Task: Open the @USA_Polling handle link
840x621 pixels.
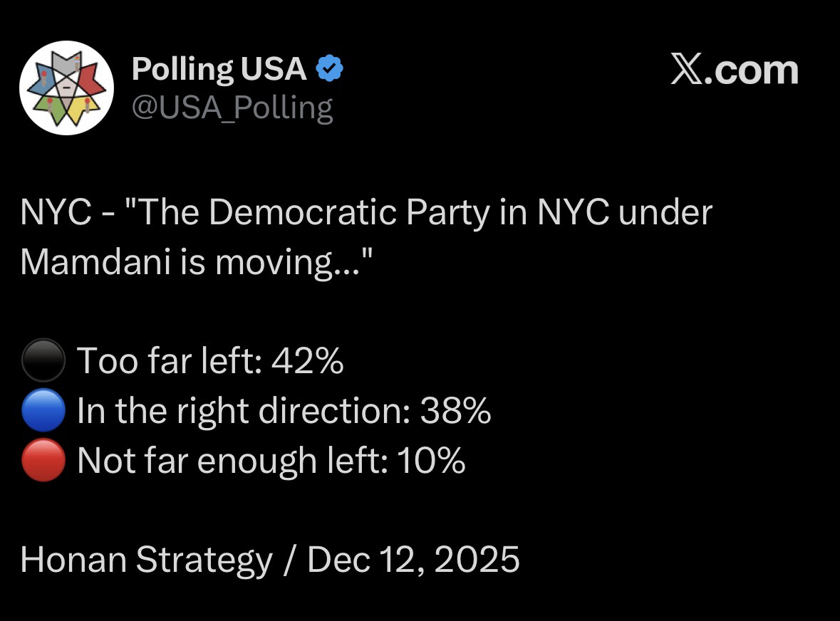Action: pyautogui.click(x=232, y=107)
